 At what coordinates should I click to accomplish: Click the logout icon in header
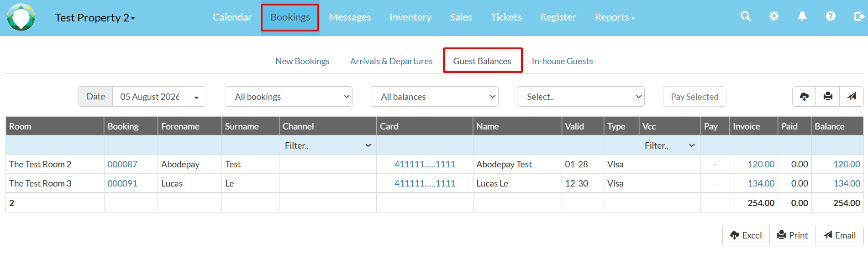click(859, 16)
